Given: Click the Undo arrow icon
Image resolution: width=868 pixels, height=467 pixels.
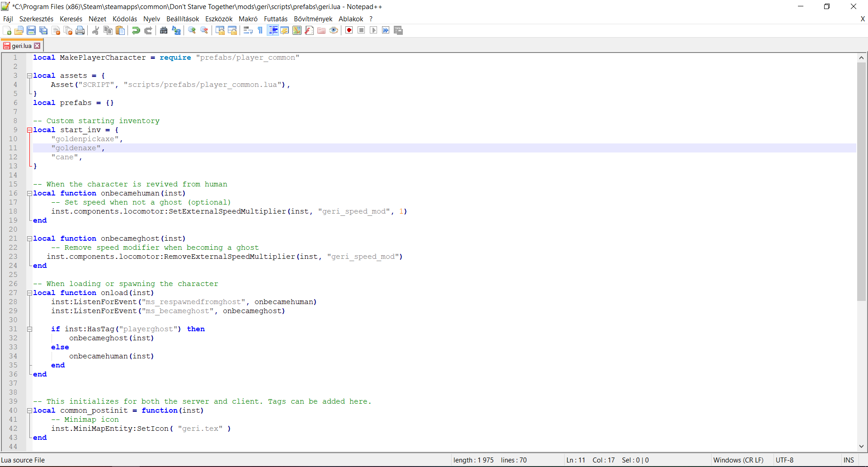Looking at the screenshot, I should [136, 30].
